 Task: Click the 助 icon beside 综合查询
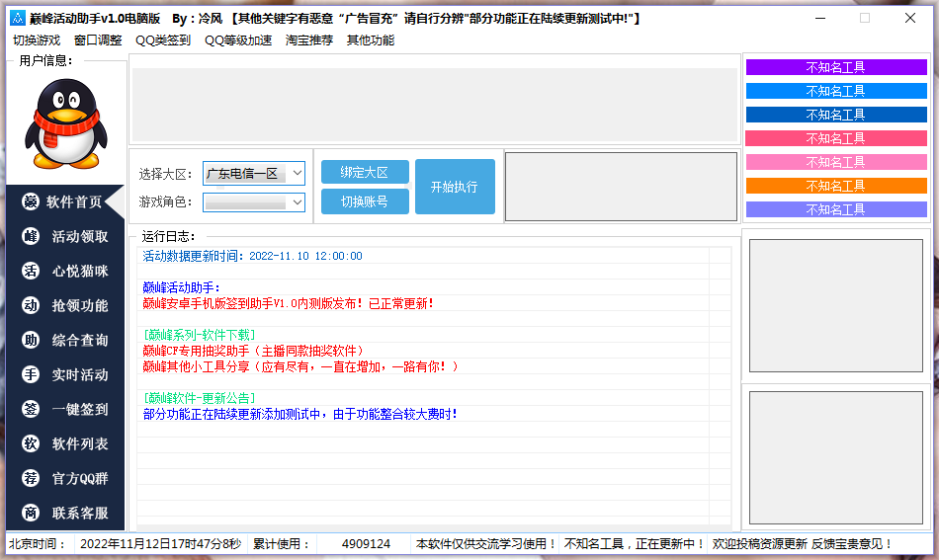tap(31, 340)
